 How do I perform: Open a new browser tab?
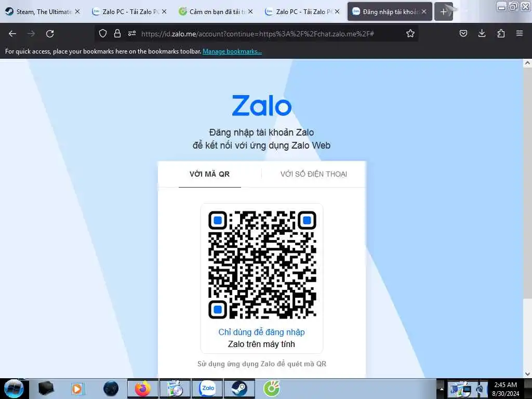[444, 11]
